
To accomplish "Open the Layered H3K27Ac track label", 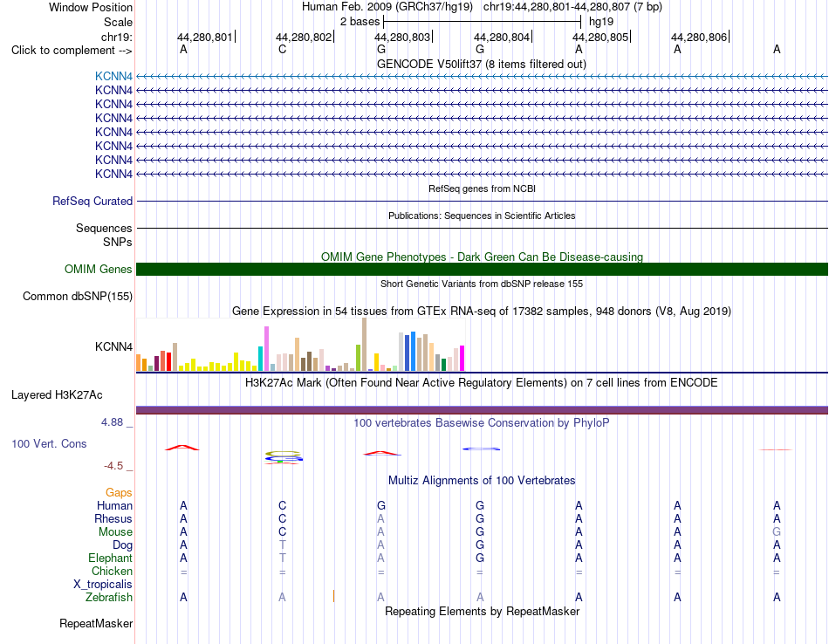I will point(57,395).
